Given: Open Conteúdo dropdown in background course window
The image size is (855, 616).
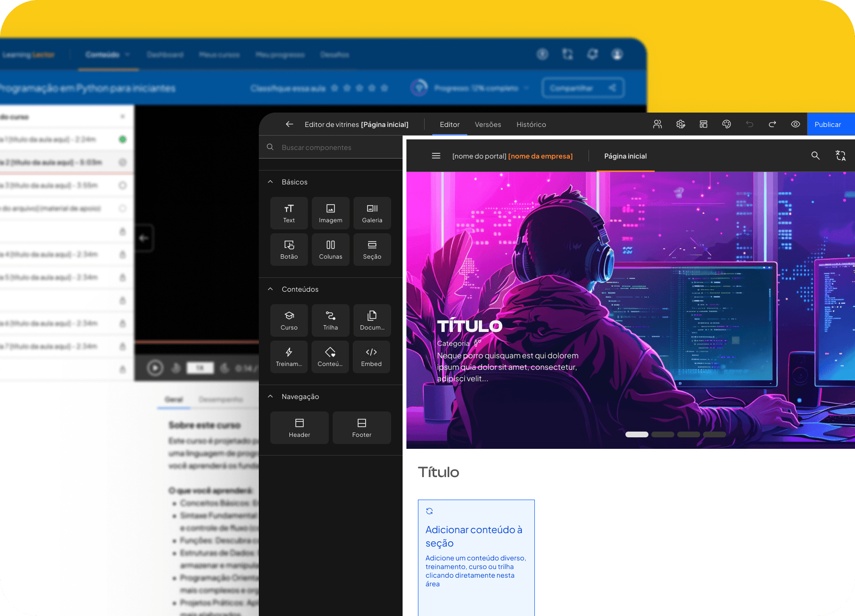Looking at the screenshot, I should pyautogui.click(x=108, y=55).
